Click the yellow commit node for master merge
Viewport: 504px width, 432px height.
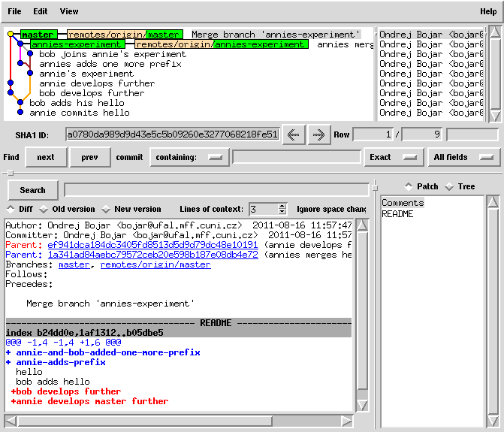point(11,35)
